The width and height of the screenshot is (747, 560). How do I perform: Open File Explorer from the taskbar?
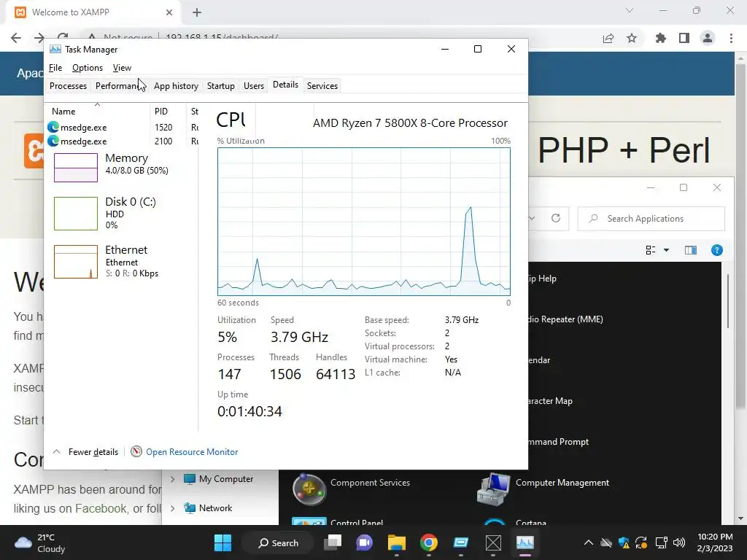click(x=396, y=542)
